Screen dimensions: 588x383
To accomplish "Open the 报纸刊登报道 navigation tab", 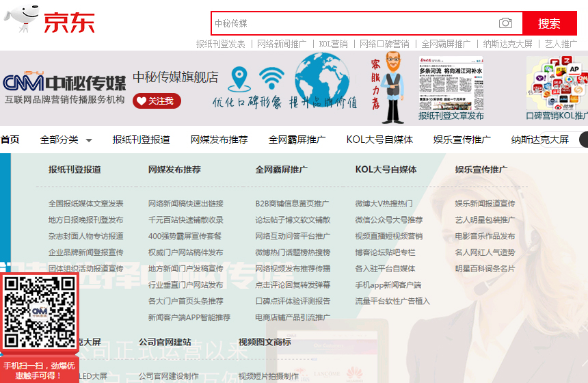I will click(141, 140).
